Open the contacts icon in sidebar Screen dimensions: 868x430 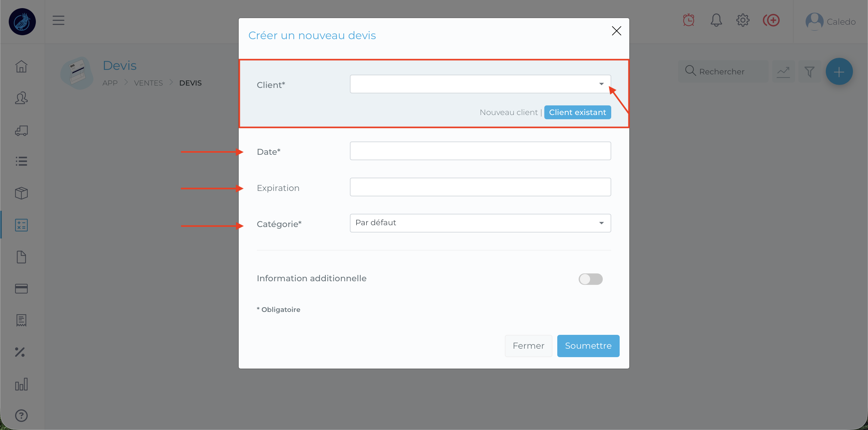21,98
